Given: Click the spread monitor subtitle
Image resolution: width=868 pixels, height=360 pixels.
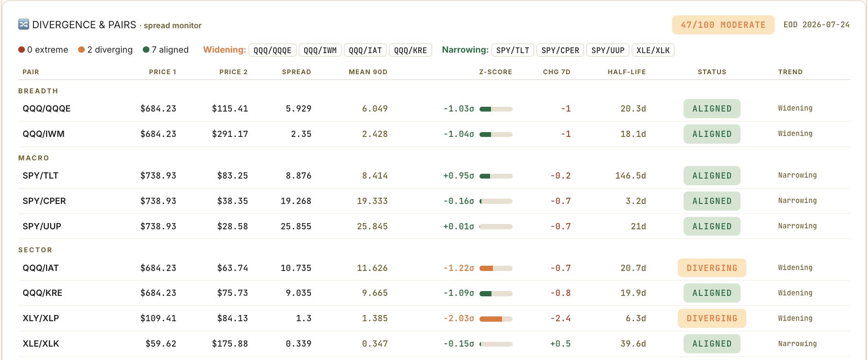Looking at the screenshot, I should [x=172, y=25].
